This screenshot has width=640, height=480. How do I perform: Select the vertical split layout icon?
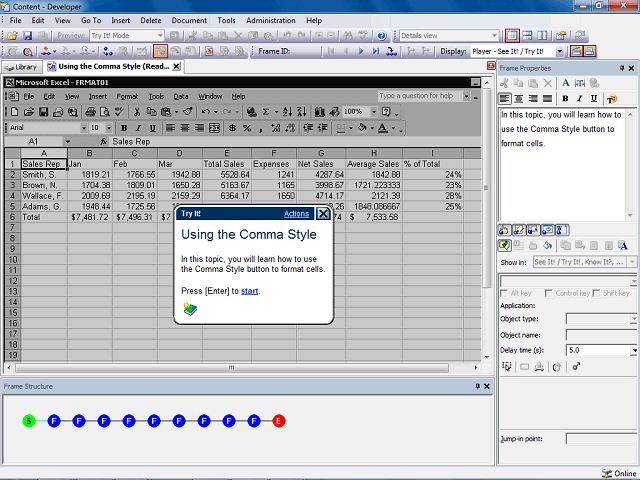tap(542, 36)
